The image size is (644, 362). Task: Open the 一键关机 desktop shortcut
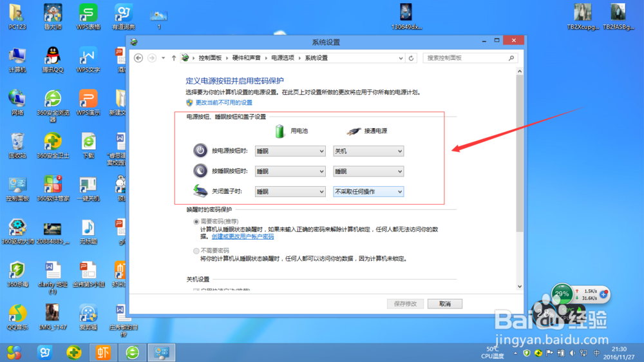[88, 189]
